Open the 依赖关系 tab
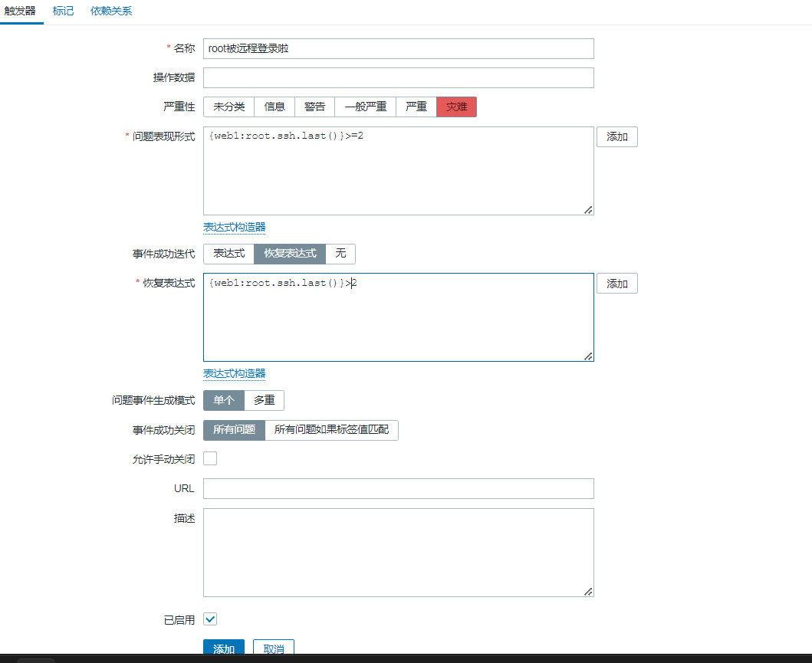The image size is (812, 663). point(111,11)
